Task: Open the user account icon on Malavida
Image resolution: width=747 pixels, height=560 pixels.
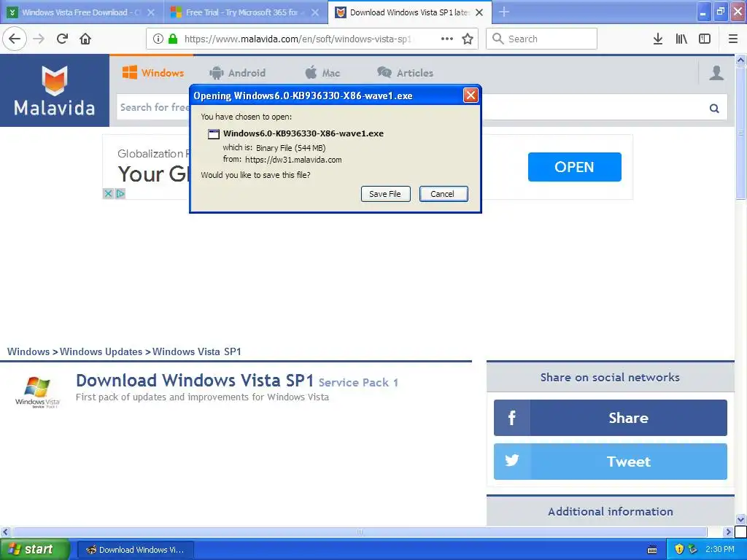Action: (x=716, y=73)
